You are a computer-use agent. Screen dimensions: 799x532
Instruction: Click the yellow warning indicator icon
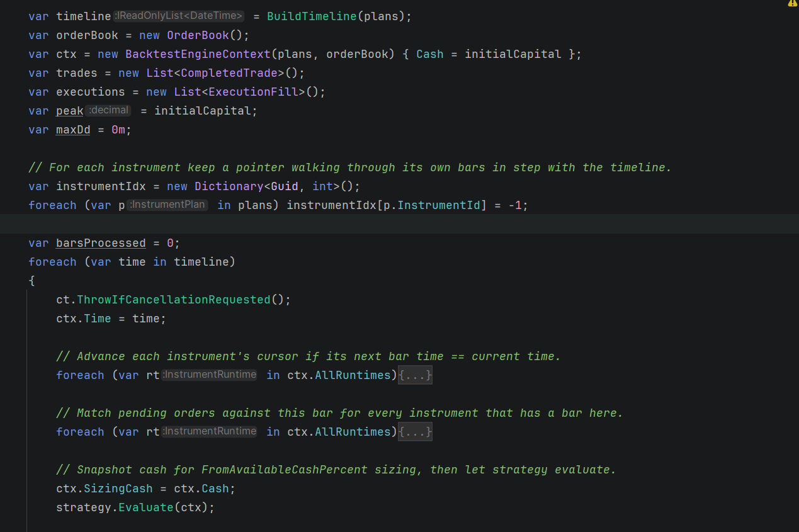pos(792,3)
